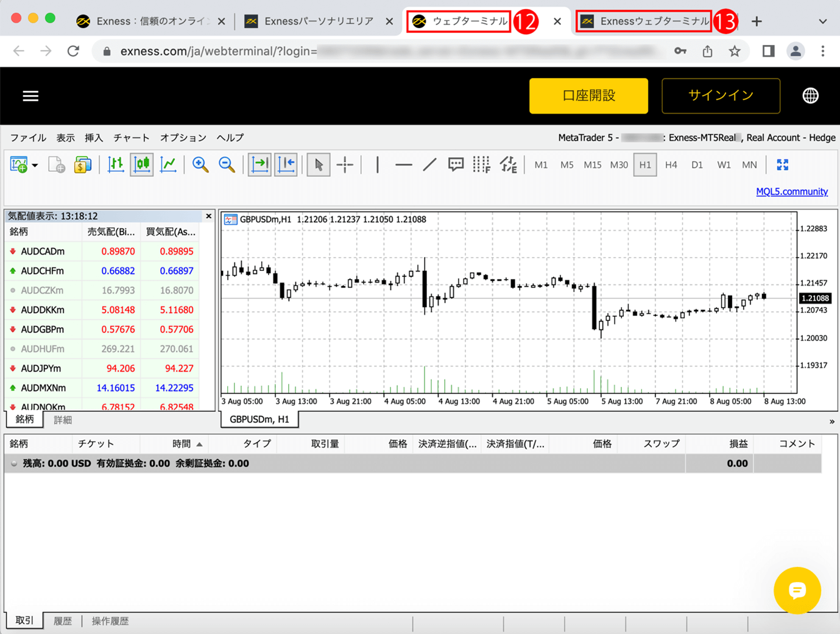This screenshot has width=840, height=634.
Task: Bookmark this page with star icon
Action: coord(735,51)
